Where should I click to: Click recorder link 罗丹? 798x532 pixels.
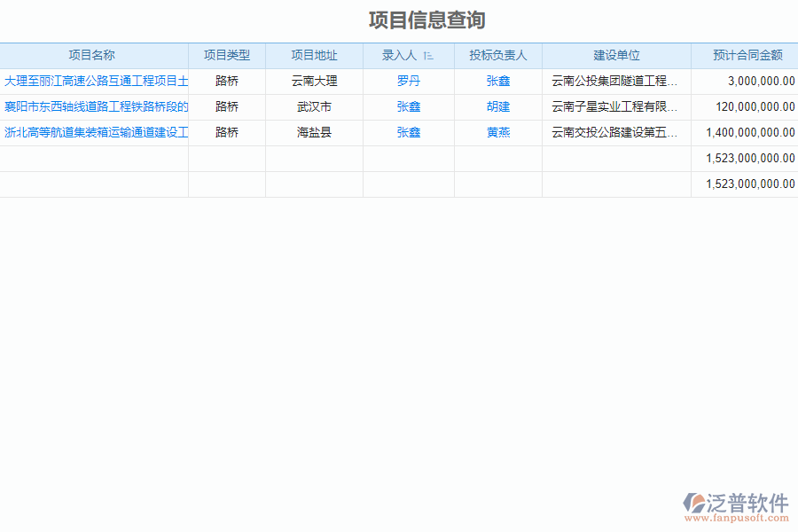coord(410,81)
